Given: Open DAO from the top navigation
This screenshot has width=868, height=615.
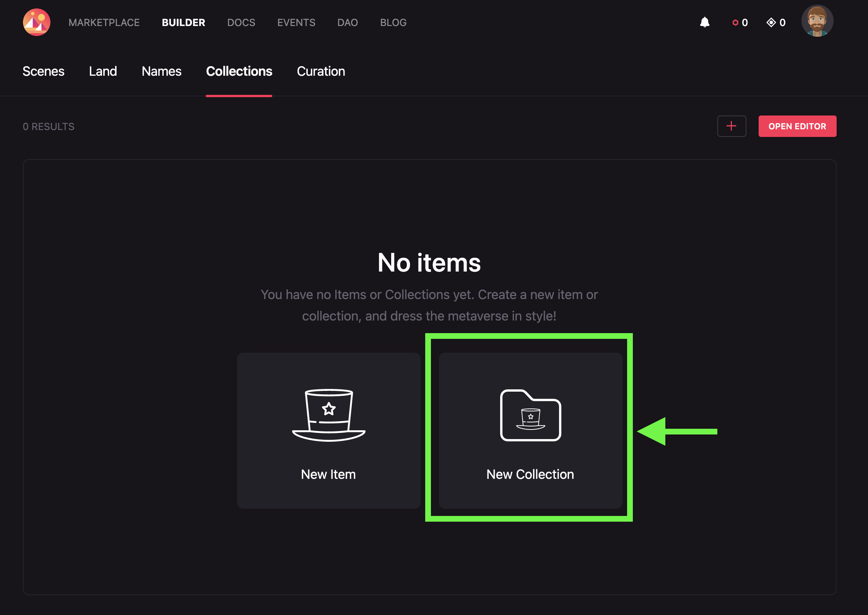Looking at the screenshot, I should pyautogui.click(x=348, y=23).
